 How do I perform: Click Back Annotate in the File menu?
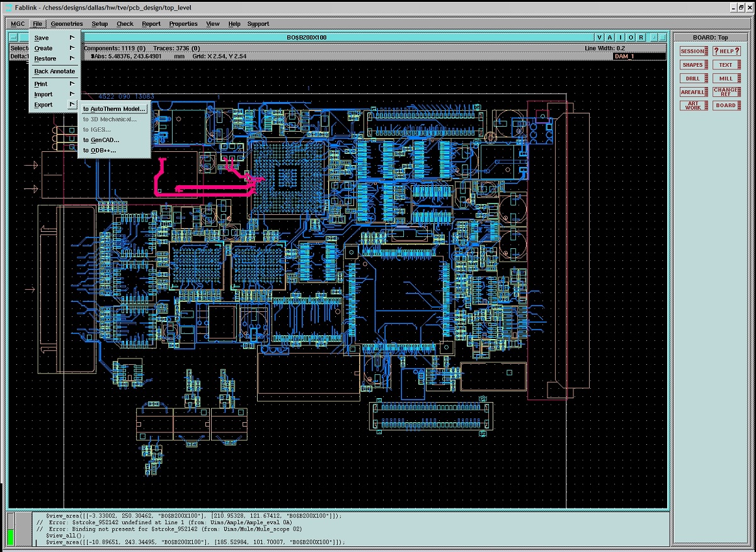(x=54, y=71)
